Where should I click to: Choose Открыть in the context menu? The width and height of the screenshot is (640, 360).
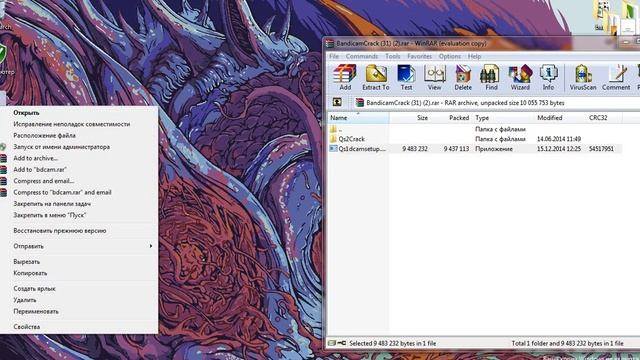pyautogui.click(x=79, y=113)
